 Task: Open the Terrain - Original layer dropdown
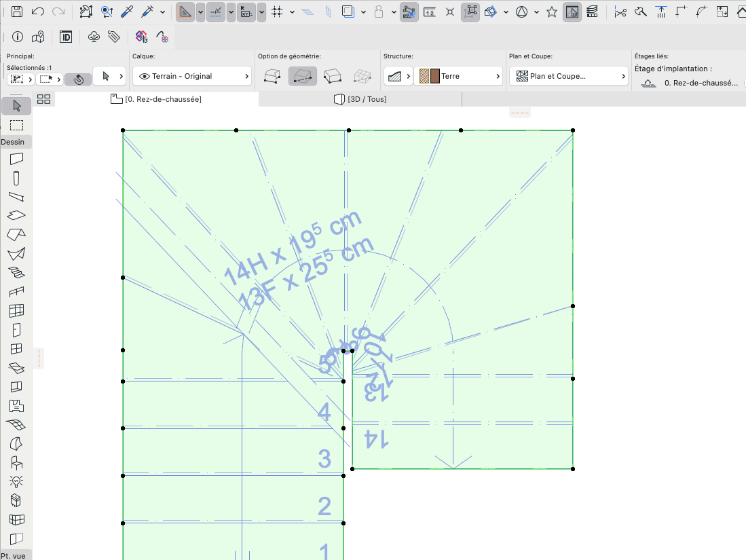tap(191, 76)
